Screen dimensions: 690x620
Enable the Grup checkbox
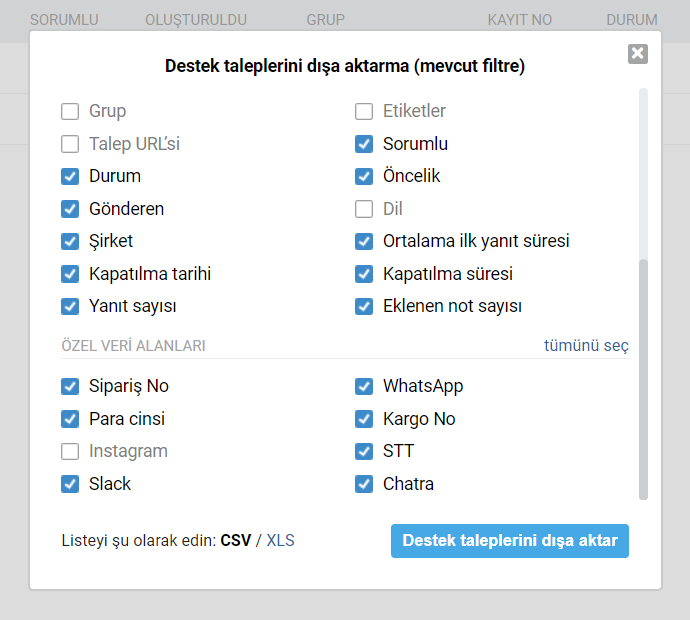[70, 111]
